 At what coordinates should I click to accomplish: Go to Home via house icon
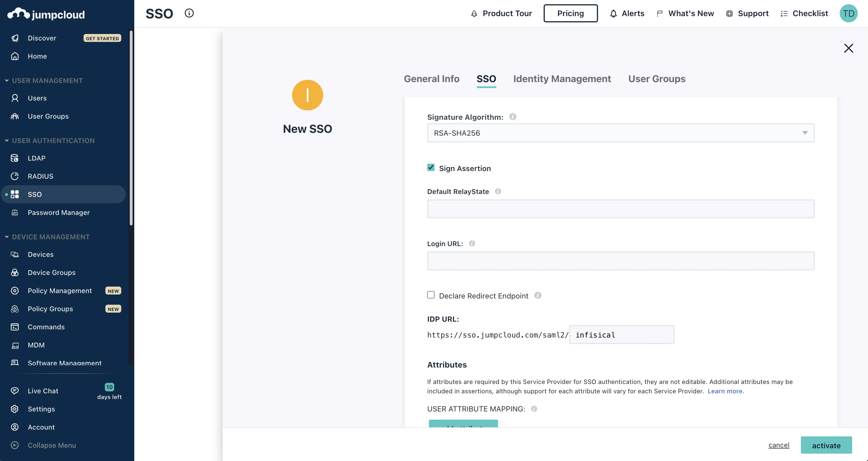pyautogui.click(x=15, y=56)
